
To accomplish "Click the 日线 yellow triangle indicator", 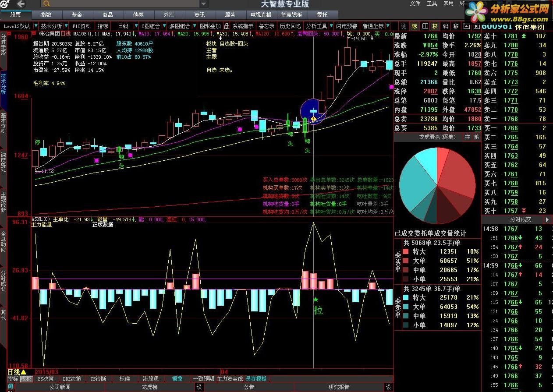I will coord(23,372).
